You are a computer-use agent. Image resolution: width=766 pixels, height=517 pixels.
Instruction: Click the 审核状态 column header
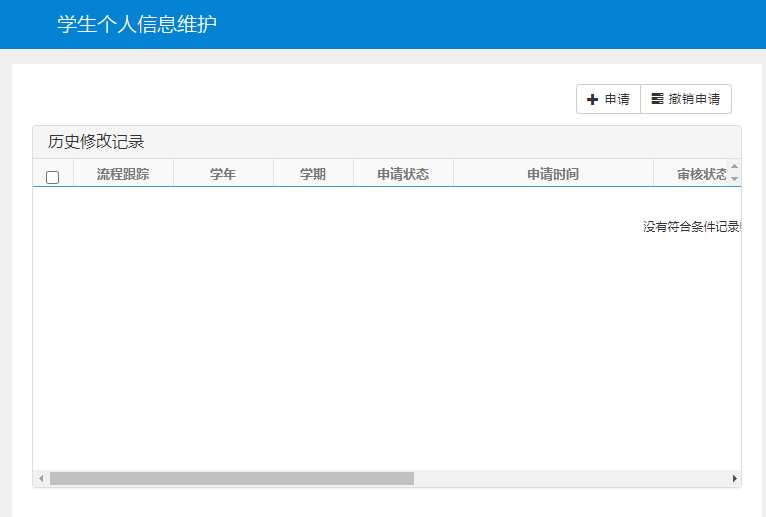tap(701, 174)
